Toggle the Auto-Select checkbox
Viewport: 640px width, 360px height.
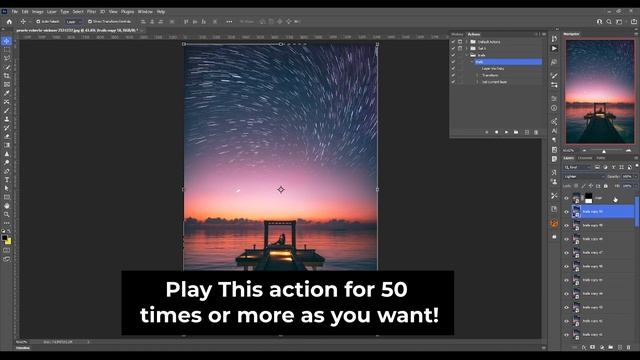pos(38,22)
